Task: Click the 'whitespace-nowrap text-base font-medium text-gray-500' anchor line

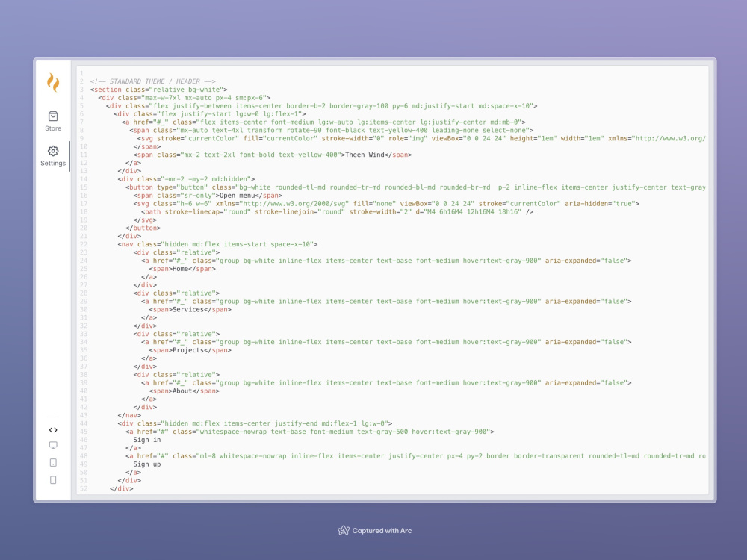Action: (x=310, y=432)
